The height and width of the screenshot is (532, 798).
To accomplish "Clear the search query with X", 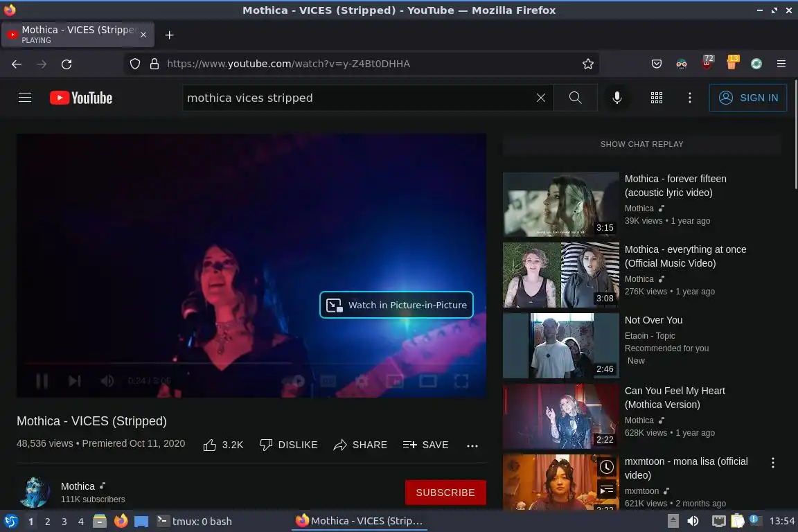I will coord(540,98).
